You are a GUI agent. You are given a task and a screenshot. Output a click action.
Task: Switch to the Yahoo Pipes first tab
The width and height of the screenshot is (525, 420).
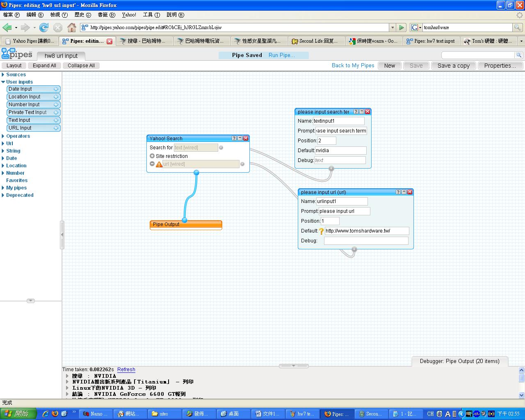click(30, 41)
